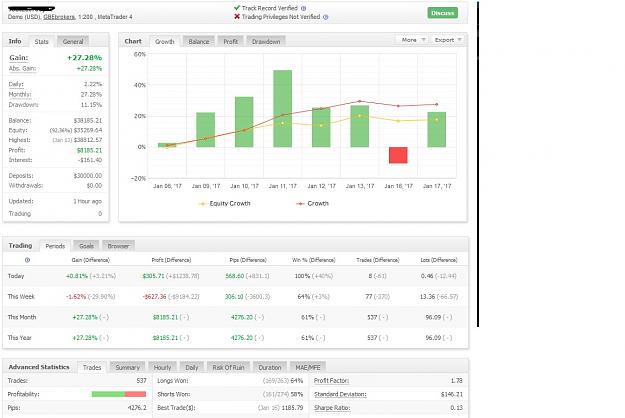Click info icon beside Trading Privileges Not Verified
The height and width of the screenshot is (418, 625).
pyautogui.click(x=326, y=17)
